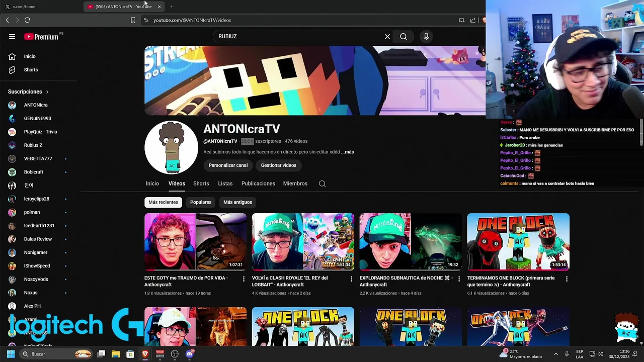Click the share icon in the address bar
The image size is (644, 362).
[473, 20]
